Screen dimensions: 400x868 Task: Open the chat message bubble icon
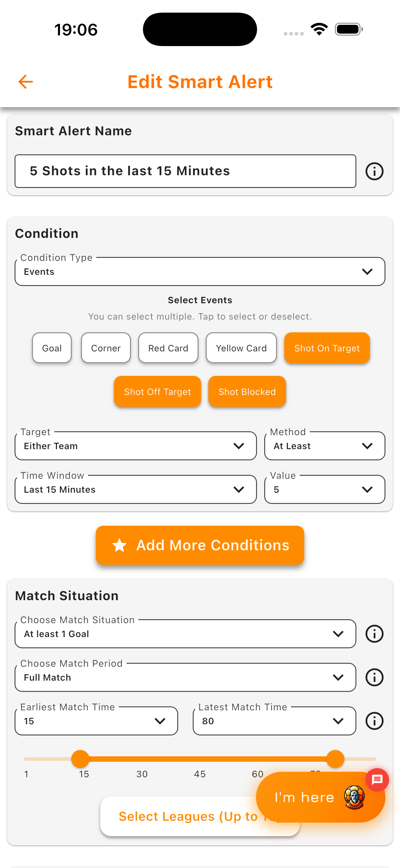pyautogui.click(x=377, y=779)
